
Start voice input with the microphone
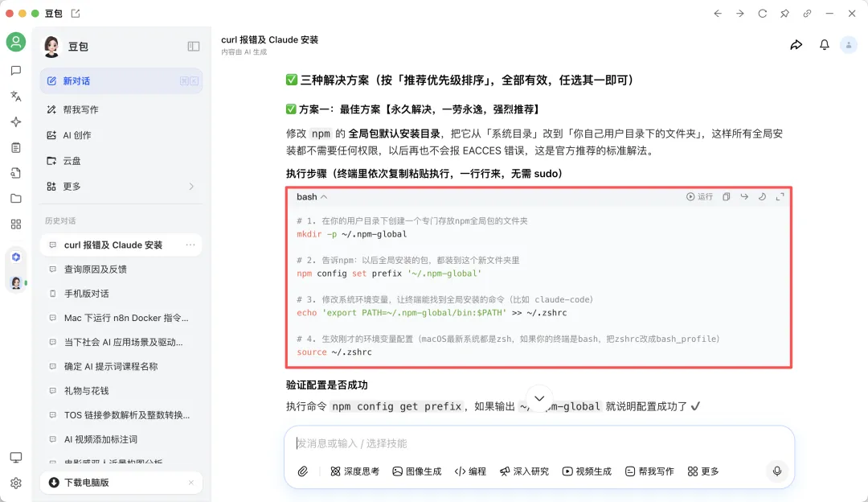click(777, 471)
